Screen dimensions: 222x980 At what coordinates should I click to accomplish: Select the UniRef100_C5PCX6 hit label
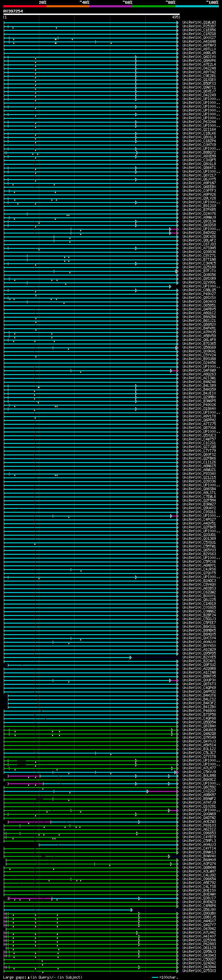[x=199, y=561]
